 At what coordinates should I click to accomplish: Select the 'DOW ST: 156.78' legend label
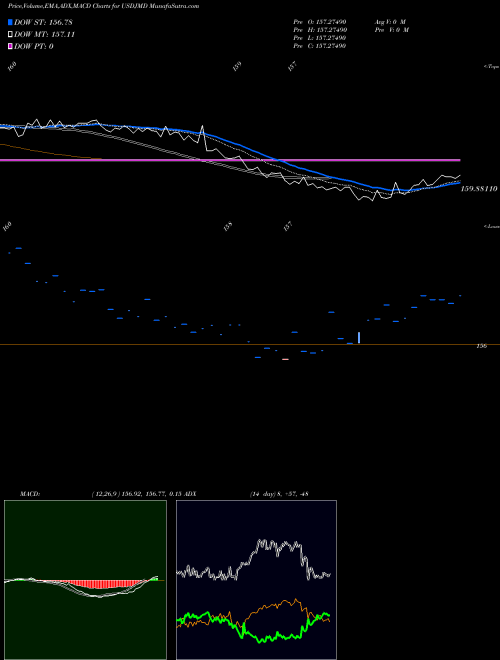[43, 22]
